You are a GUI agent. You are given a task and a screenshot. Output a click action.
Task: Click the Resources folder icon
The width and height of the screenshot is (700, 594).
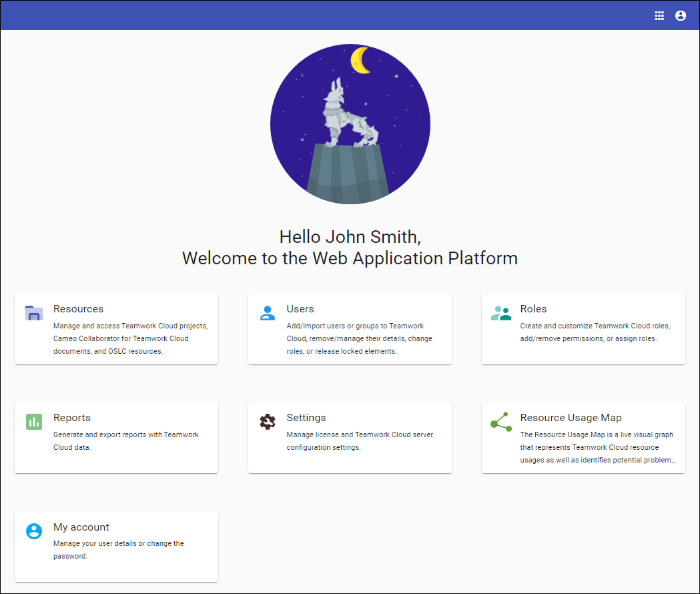34,313
